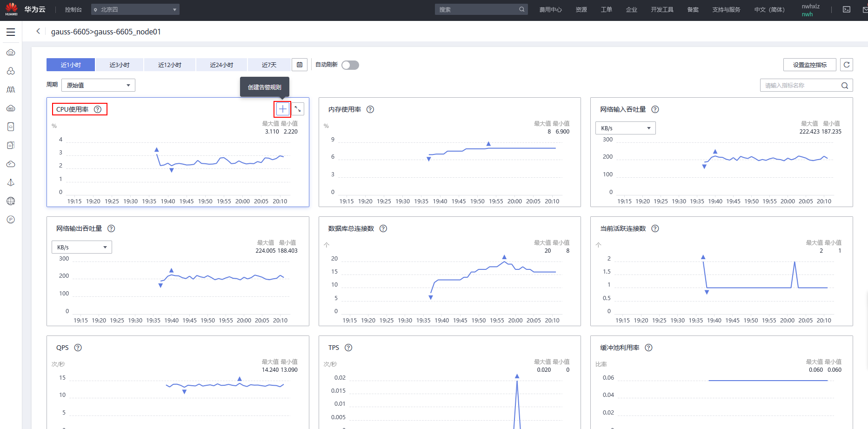This screenshot has height=429, width=868.
Task: Click help icon next to CPU使用率
Action: (98, 109)
